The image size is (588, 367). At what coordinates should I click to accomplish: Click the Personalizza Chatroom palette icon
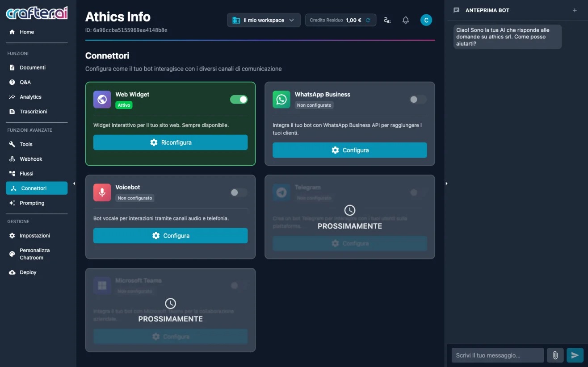[12, 254]
